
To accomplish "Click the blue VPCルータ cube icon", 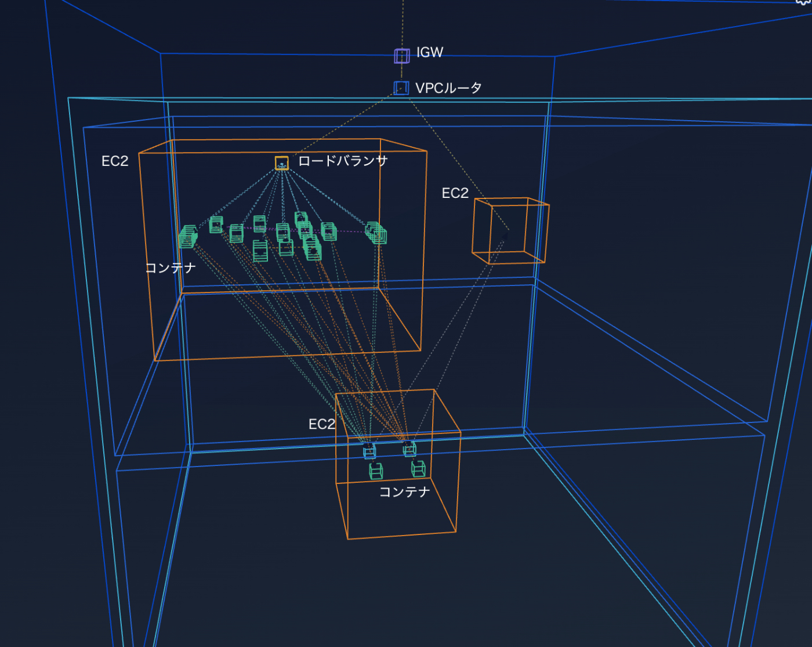I will click(x=401, y=88).
